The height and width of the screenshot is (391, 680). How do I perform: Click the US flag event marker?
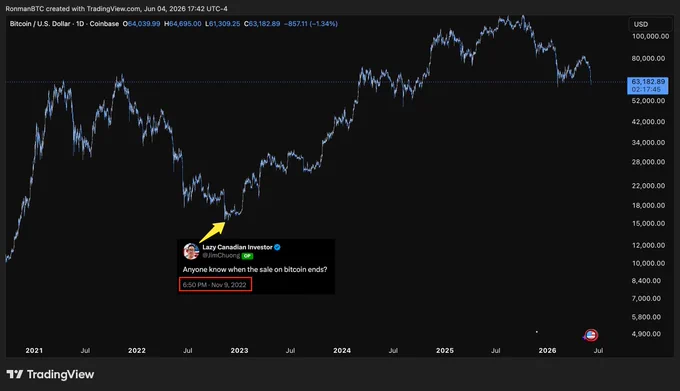[591, 335]
